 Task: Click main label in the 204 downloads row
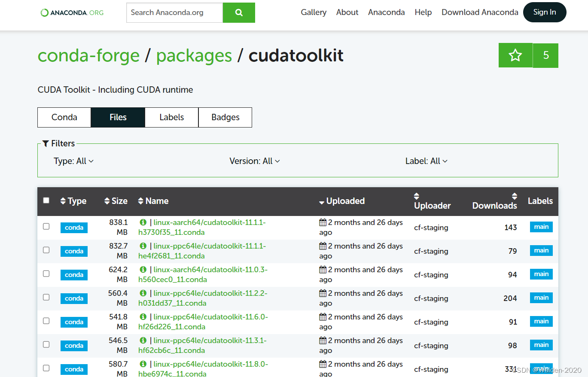tap(541, 298)
